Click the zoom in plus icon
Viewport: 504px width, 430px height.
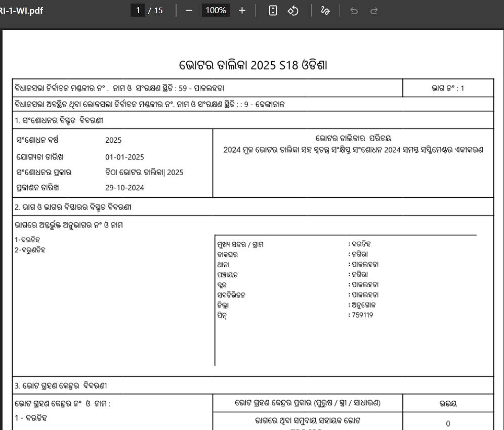[x=242, y=11]
